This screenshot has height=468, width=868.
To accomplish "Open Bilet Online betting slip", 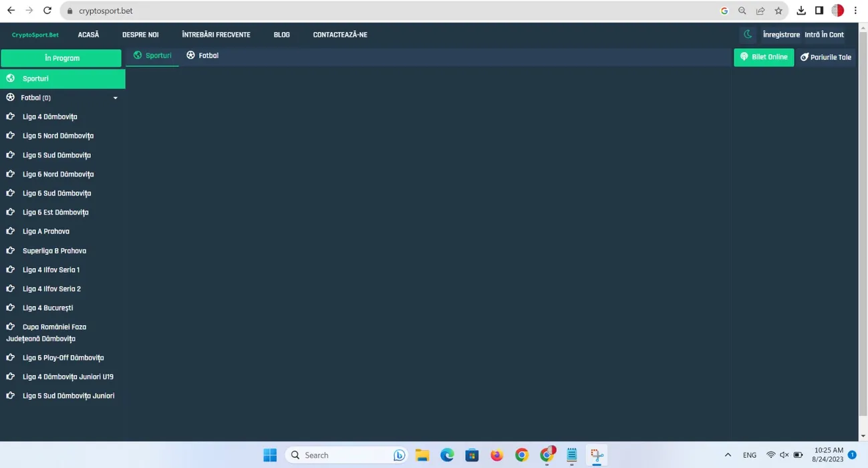I will [764, 57].
